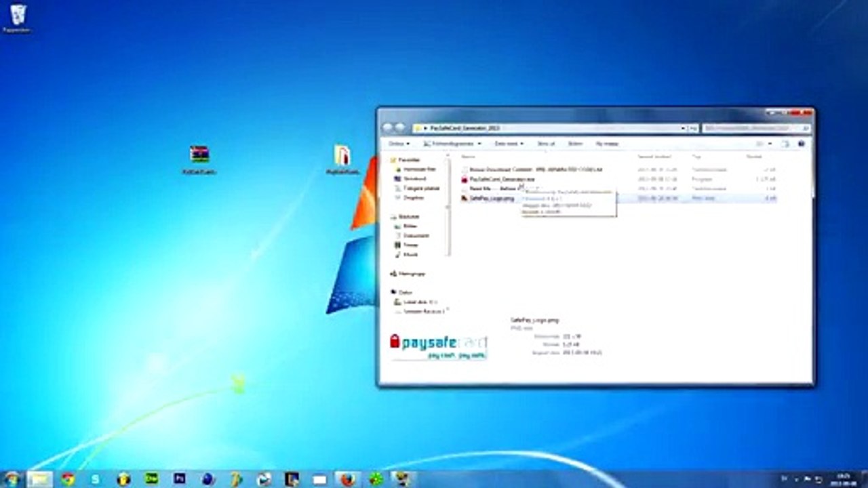Click Bränn in the toolbar
Viewport: 868px width, 488px height.
click(x=575, y=144)
